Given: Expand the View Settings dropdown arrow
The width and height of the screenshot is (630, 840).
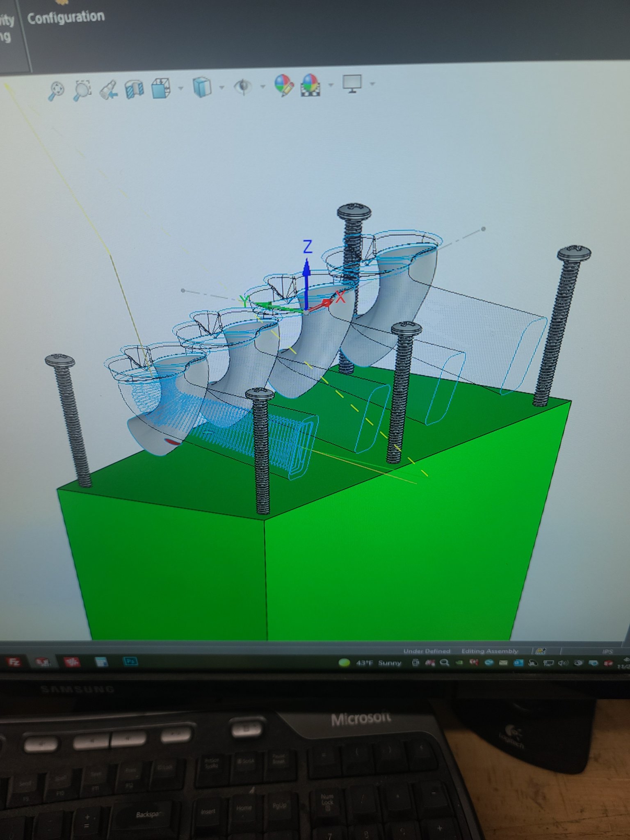Looking at the screenshot, I should coord(372,84).
